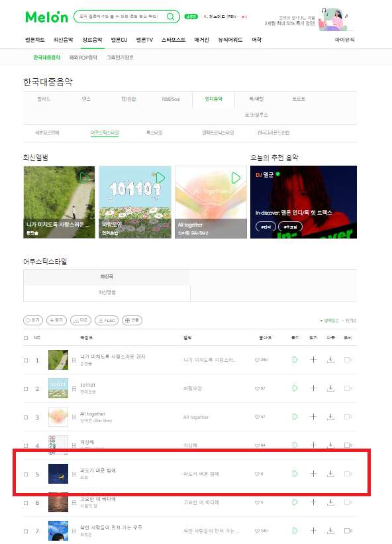Play song number 5 in the list
392x544 pixels.
coord(295,474)
